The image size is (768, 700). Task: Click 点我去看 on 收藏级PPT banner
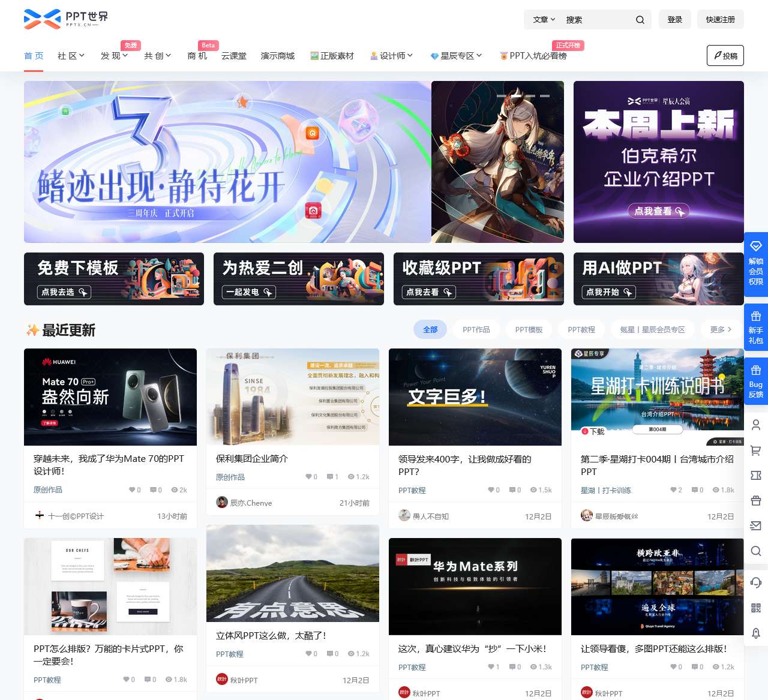click(x=428, y=292)
